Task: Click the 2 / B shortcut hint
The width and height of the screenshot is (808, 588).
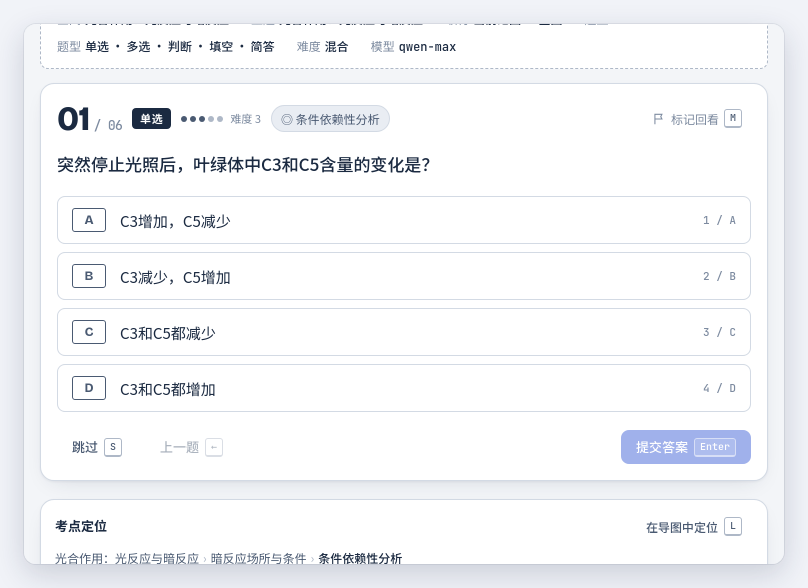Action: 719,276
